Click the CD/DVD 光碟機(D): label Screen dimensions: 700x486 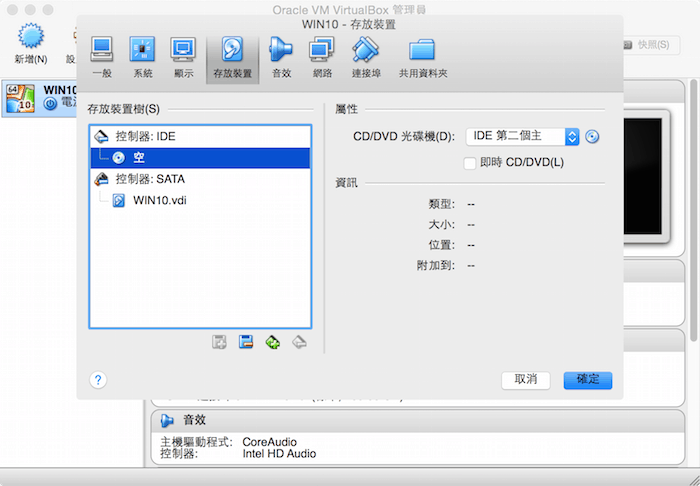(x=404, y=137)
